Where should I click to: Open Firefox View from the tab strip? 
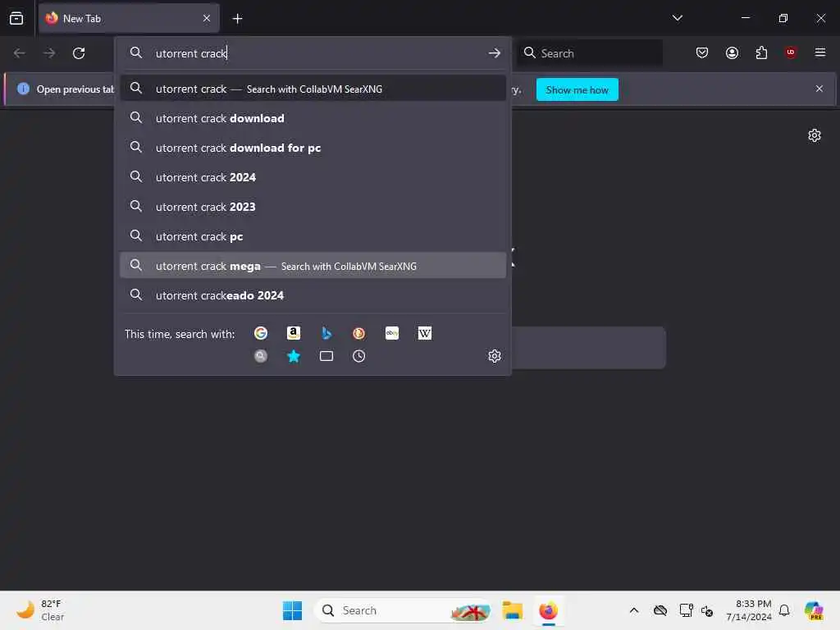[x=16, y=18]
